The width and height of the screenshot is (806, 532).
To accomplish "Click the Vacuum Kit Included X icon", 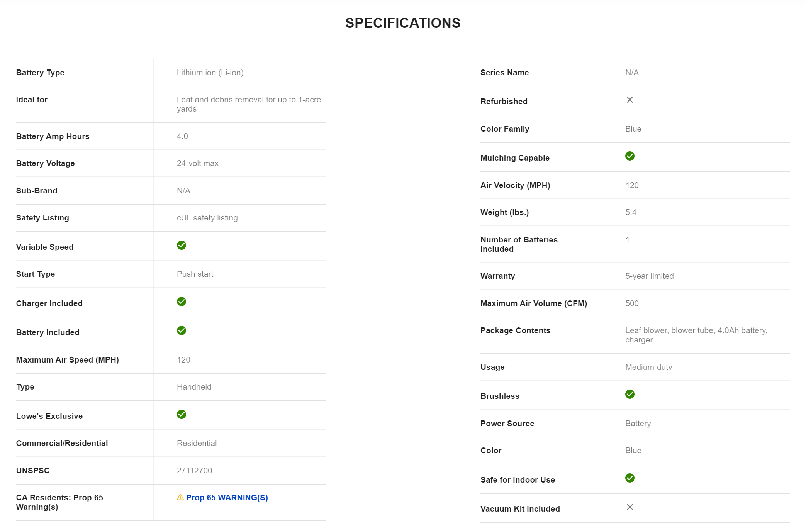I will point(630,507).
